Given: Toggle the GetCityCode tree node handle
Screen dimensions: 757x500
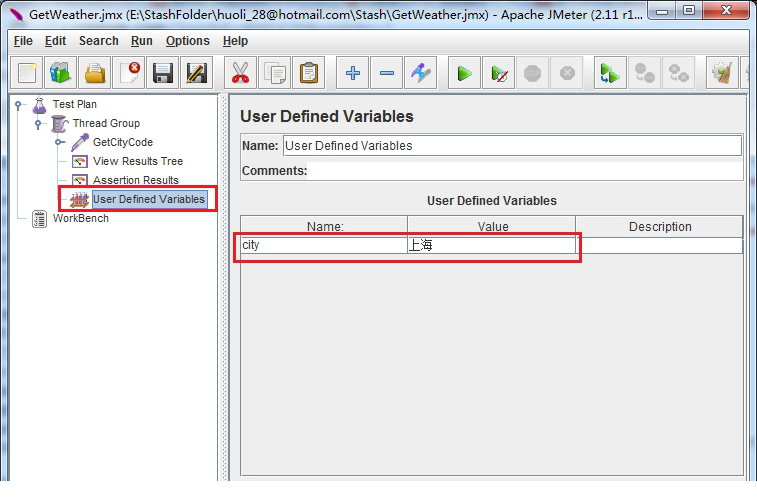Looking at the screenshot, I should (x=58, y=142).
